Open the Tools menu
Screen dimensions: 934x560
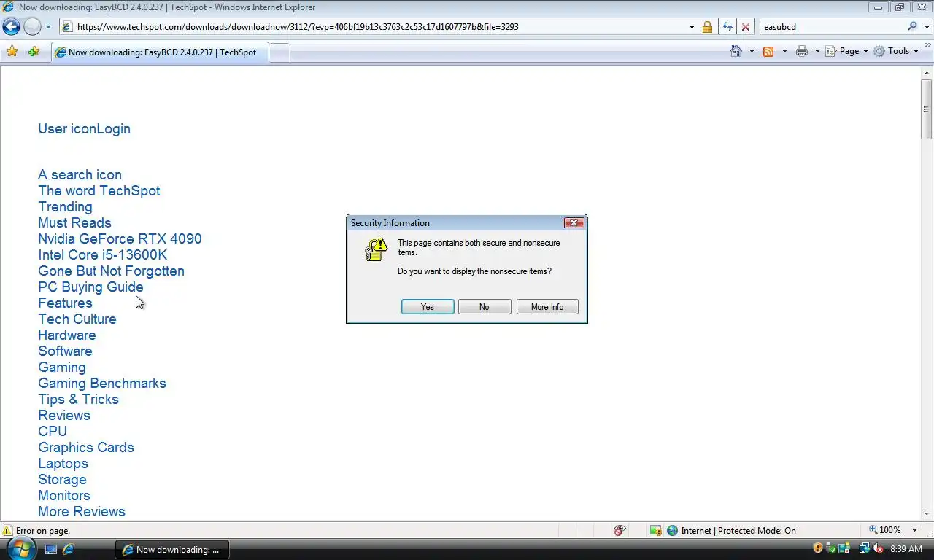click(897, 51)
